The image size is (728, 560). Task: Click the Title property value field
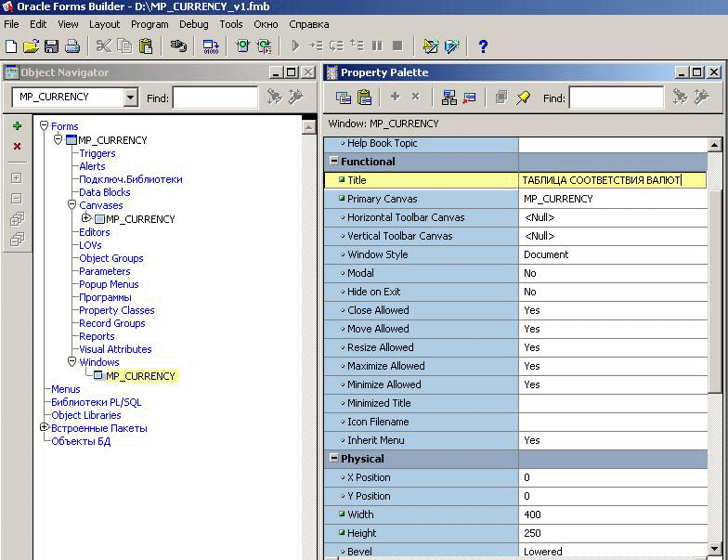[613, 180]
